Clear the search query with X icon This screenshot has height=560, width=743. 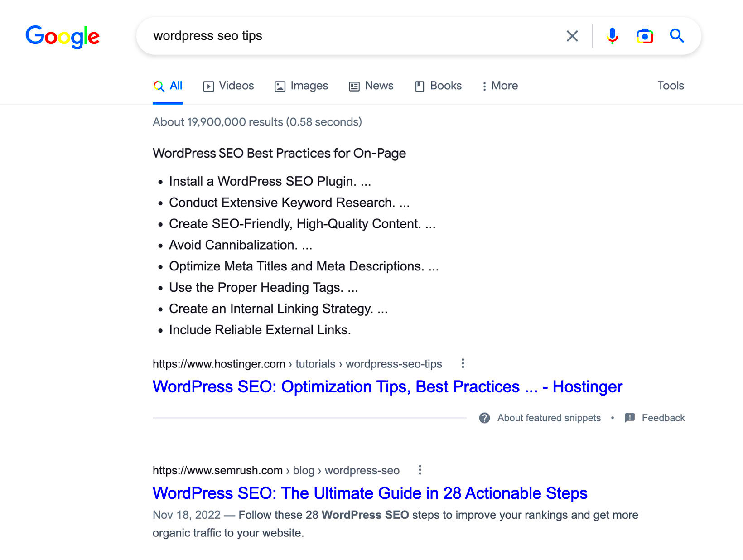572,36
